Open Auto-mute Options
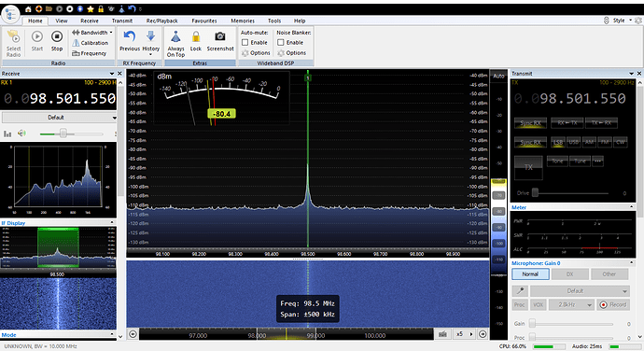This screenshot has height=351, width=644. (x=256, y=53)
